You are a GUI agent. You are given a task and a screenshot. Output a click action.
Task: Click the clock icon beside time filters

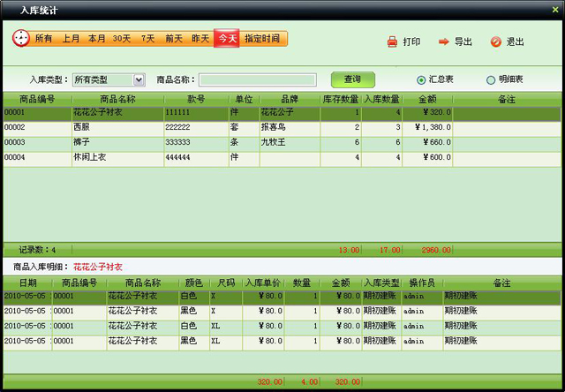coord(21,39)
